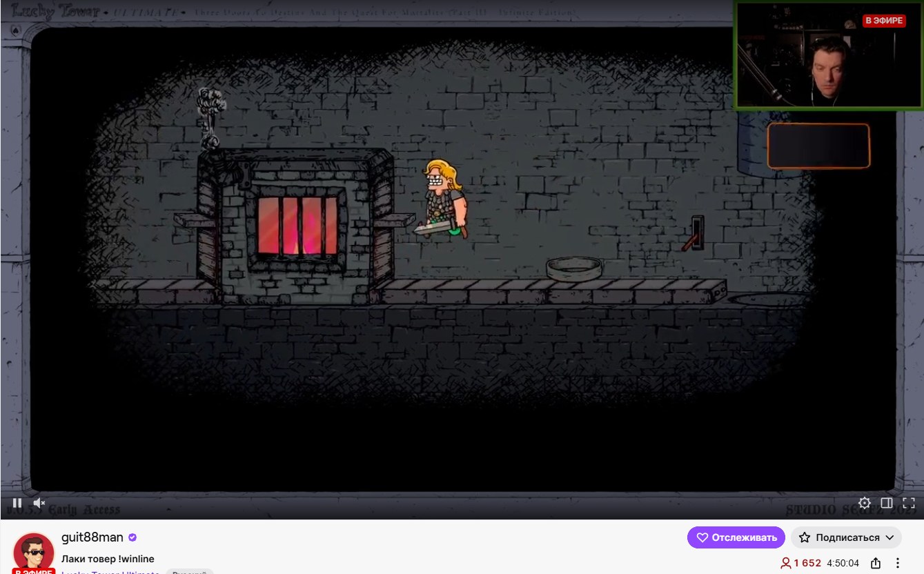Image resolution: width=924 pixels, height=574 pixels.
Task: Click the stream uptime 4:50:04
Action: [843, 563]
